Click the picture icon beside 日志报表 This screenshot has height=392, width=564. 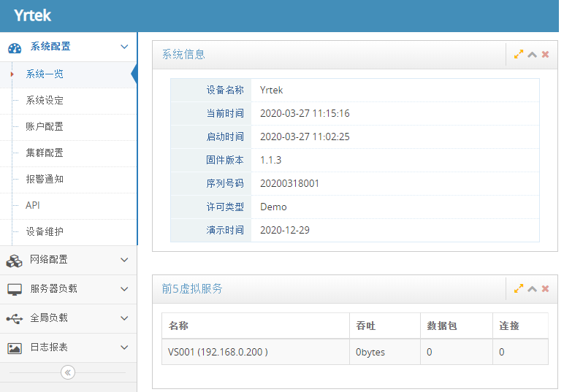[x=15, y=348]
